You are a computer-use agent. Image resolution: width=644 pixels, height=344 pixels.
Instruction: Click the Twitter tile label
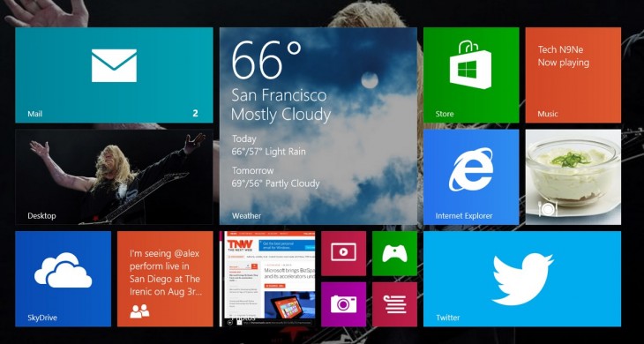coord(447,318)
